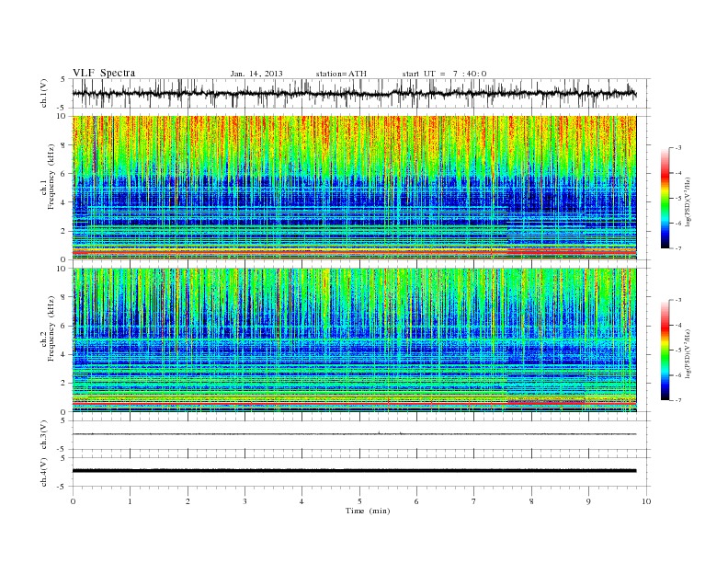Click time axis tick label "10"
This screenshot has height=563, width=728.
(x=646, y=501)
